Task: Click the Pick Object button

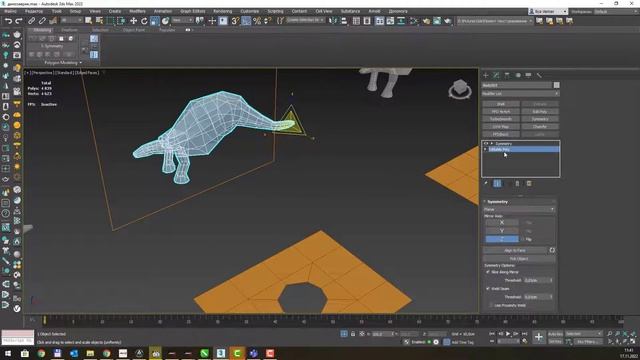Action: point(519,258)
